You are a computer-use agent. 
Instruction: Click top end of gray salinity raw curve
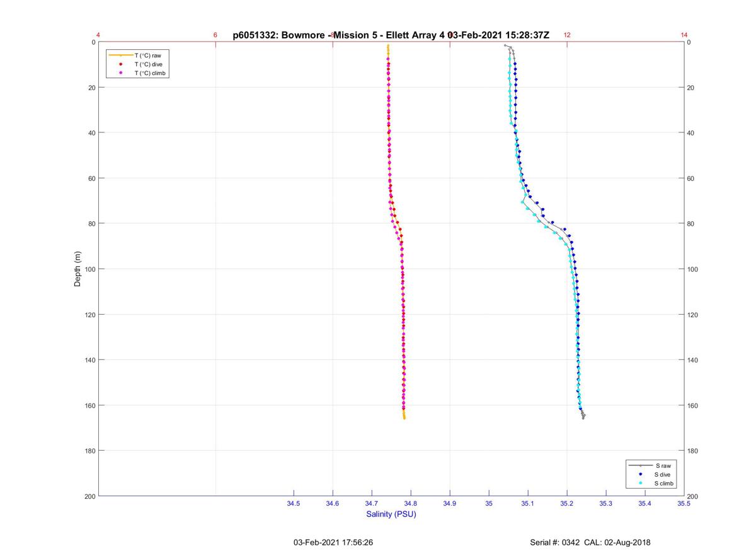505,45
